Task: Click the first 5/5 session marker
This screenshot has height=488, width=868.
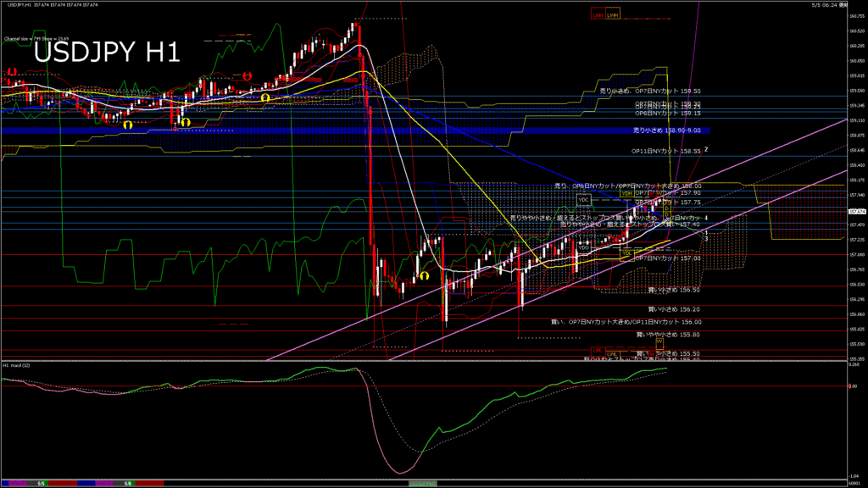Action: pyautogui.click(x=41, y=484)
